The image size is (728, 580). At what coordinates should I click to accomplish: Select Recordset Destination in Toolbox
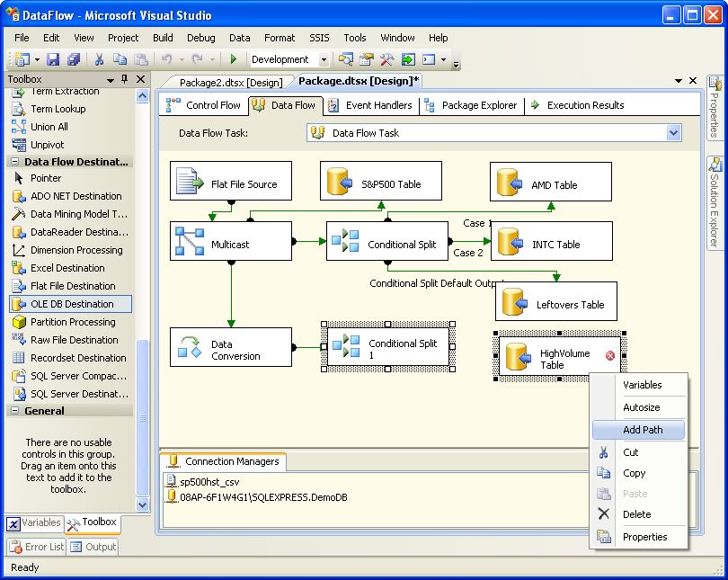click(69, 358)
